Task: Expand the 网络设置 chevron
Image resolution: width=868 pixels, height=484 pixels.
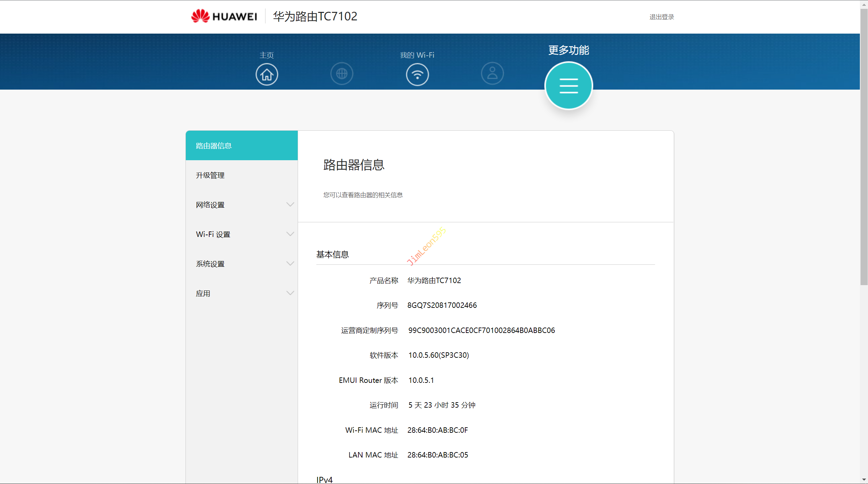Action: [x=290, y=204]
